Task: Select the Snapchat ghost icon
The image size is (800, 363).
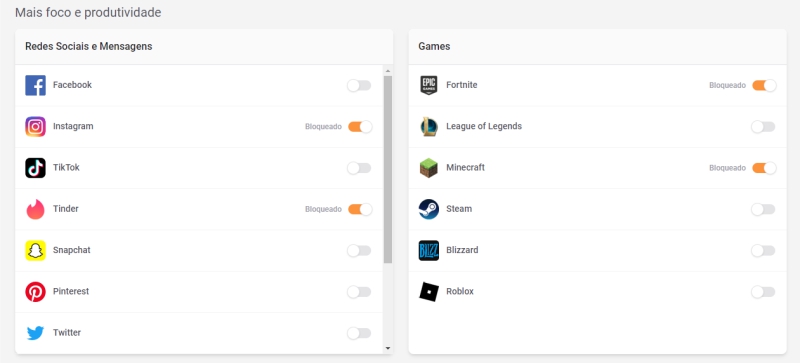Action: point(35,251)
